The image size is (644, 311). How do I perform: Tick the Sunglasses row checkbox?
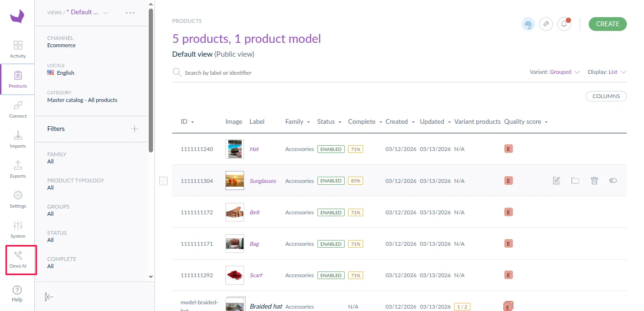pyautogui.click(x=164, y=181)
